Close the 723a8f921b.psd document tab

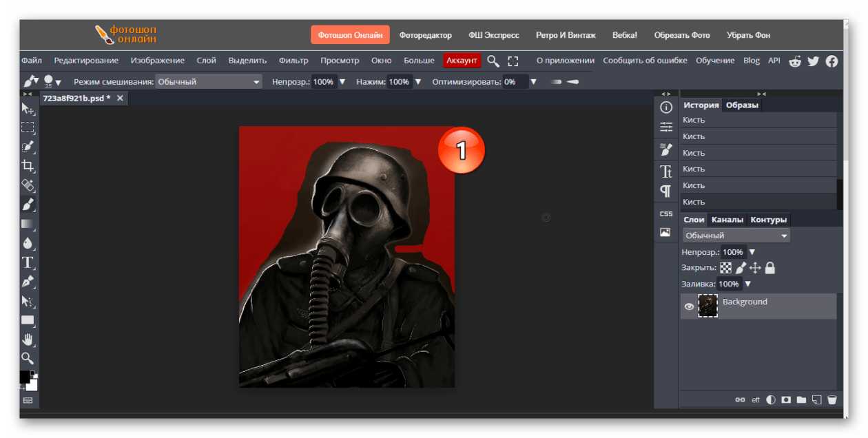[120, 98]
